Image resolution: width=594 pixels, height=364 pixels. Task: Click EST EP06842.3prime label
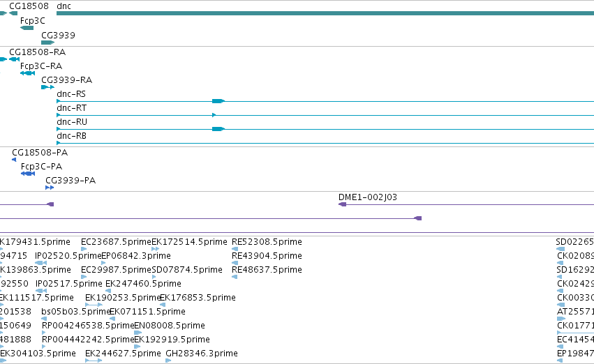(x=136, y=256)
